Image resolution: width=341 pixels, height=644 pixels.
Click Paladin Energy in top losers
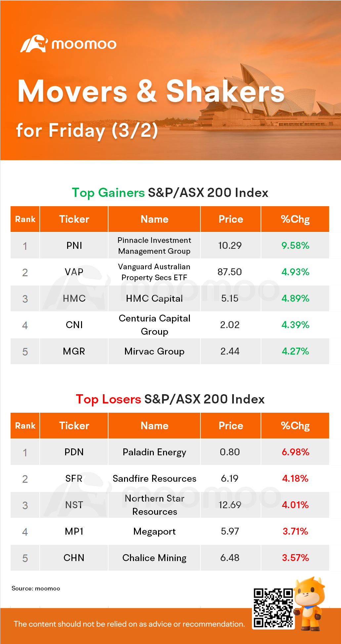pyautogui.click(x=154, y=452)
